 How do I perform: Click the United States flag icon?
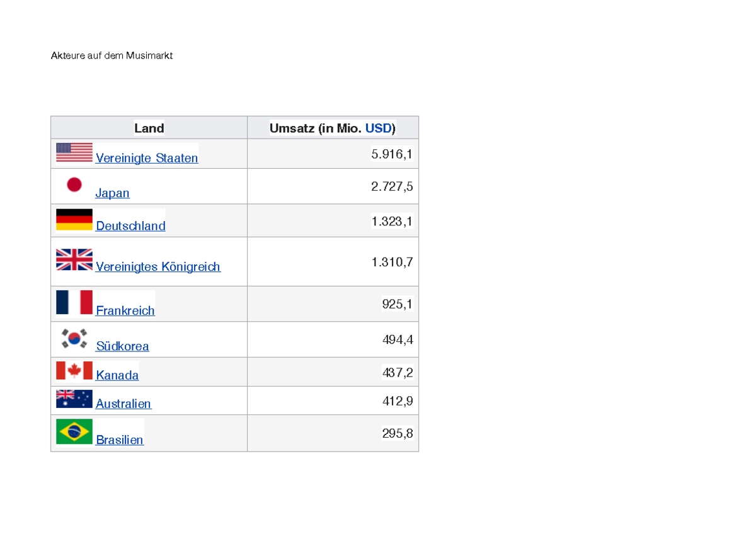[74, 152]
